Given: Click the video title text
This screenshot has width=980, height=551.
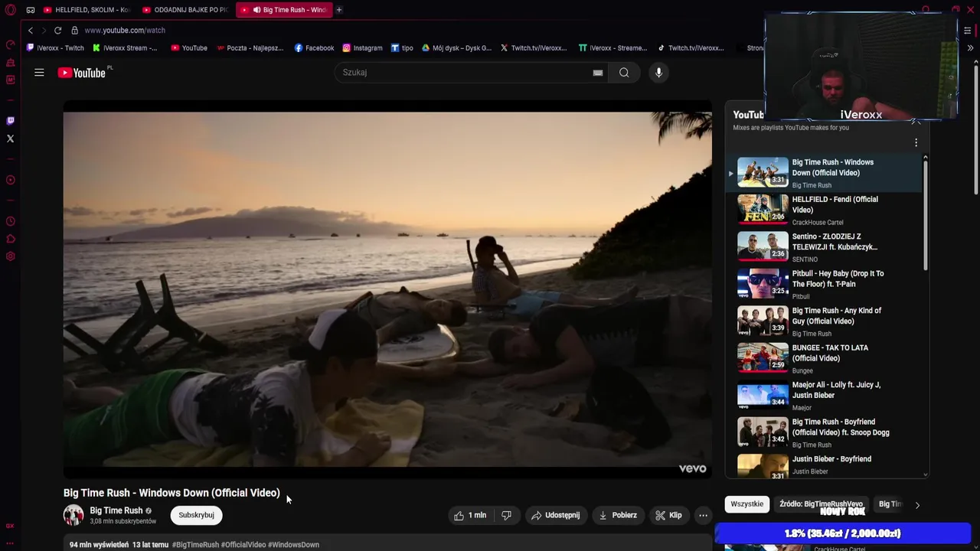Looking at the screenshot, I should (x=171, y=493).
